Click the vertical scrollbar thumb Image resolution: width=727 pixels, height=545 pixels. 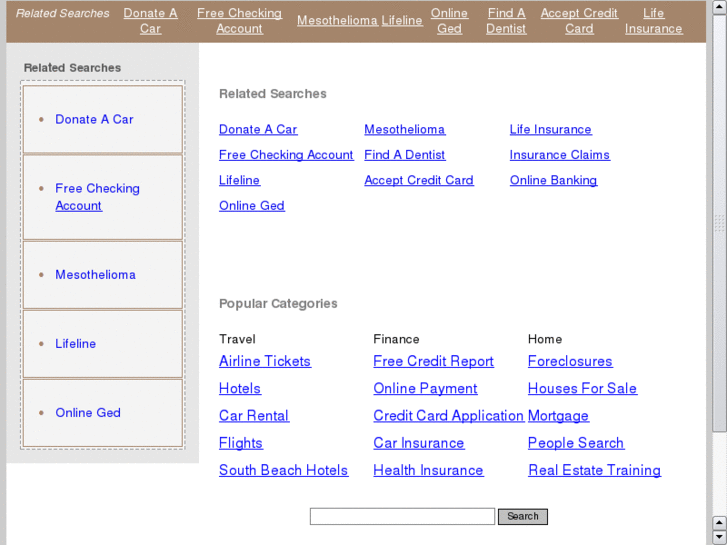(x=719, y=223)
